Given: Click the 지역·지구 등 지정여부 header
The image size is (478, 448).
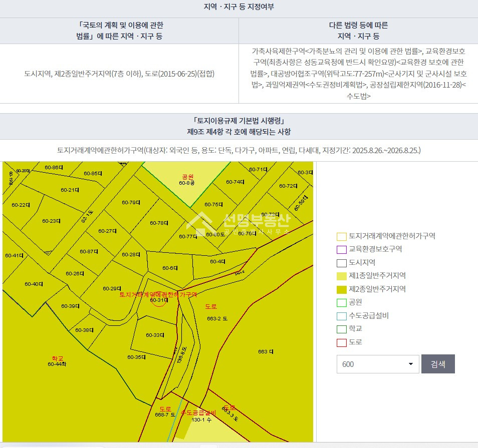Looking at the screenshot, I should point(239,7).
